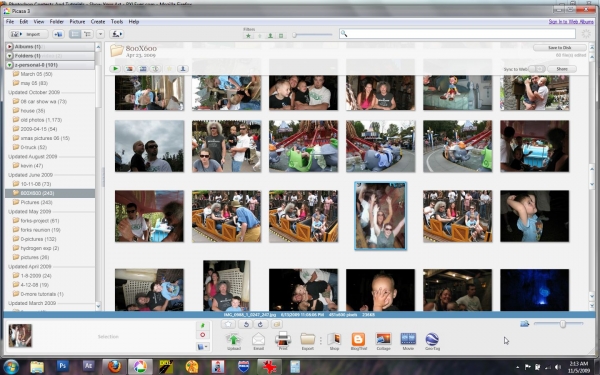Viewport: 600px width, 375px height.
Task: Collapse the Folders section
Action: 10,56
